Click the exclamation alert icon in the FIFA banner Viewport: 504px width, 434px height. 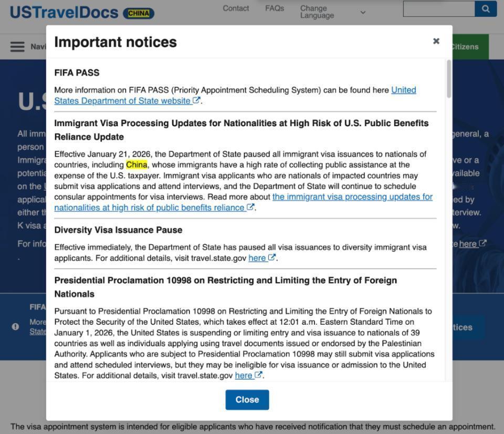tap(15, 326)
